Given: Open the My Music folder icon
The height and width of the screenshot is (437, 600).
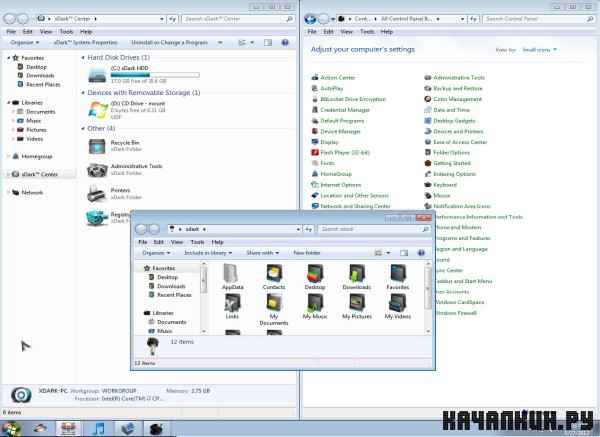Looking at the screenshot, I should (x=315, y=303).
